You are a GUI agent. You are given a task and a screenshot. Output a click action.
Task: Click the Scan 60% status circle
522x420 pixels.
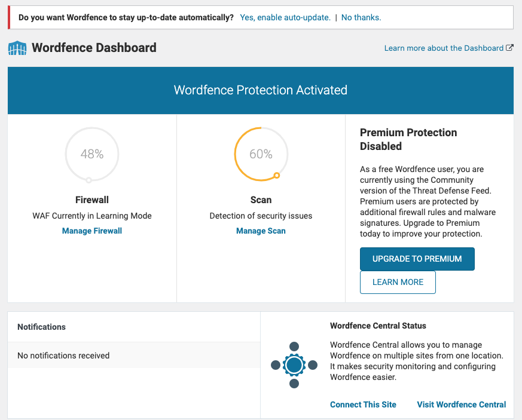[x=261, y=154]
